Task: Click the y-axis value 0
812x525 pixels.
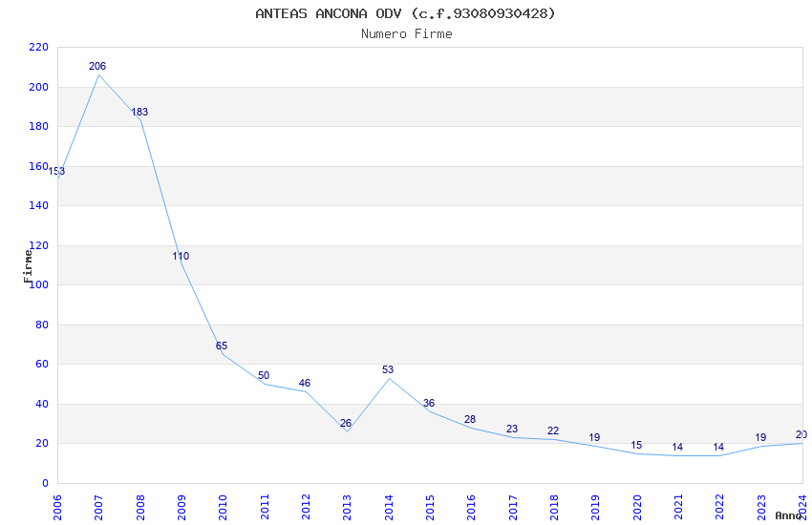Action: 45,483
